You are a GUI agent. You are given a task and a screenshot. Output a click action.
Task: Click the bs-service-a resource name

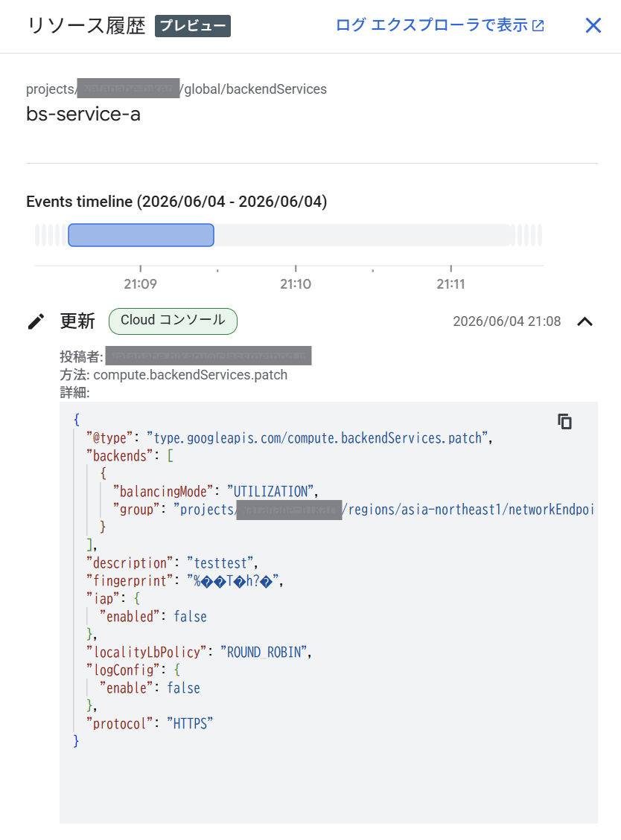83,114
